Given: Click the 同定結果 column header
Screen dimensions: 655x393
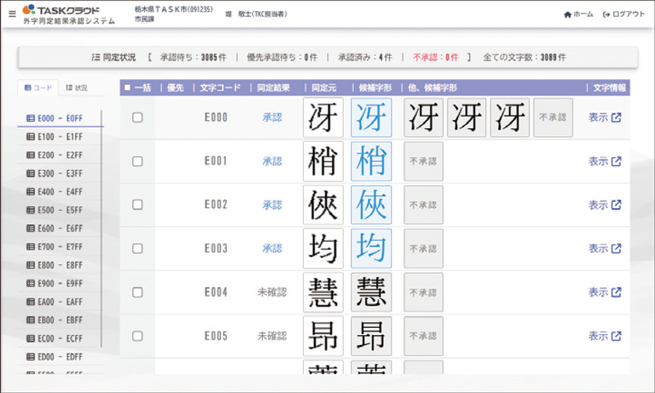Looking at the screenshot, I should (273, 88).
